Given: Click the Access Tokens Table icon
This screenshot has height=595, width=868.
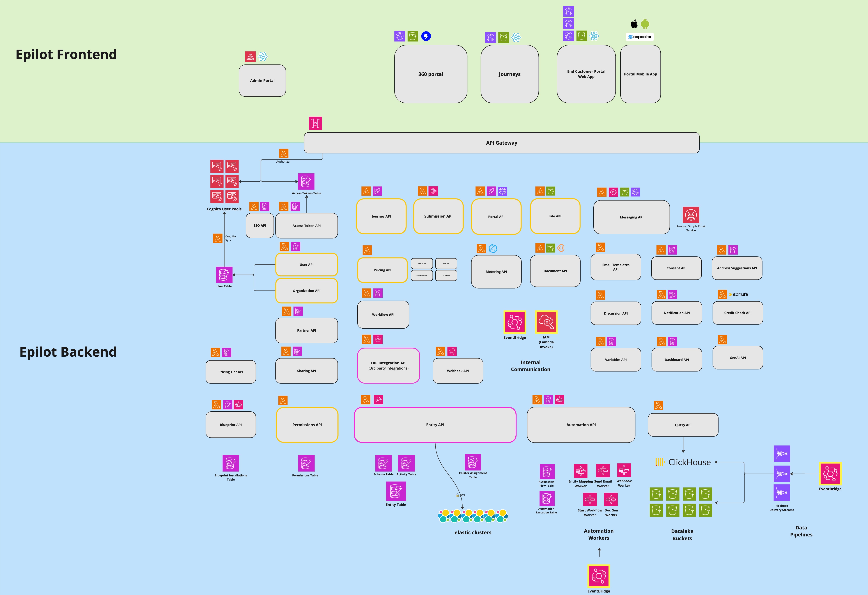Looking at the screenshot, I should point(306,182).
